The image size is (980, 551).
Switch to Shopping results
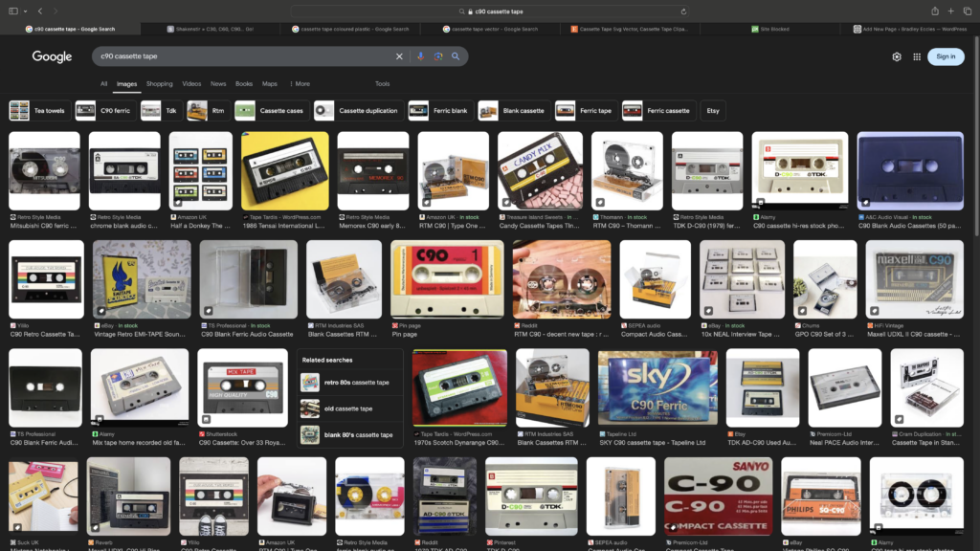point(160,84)
